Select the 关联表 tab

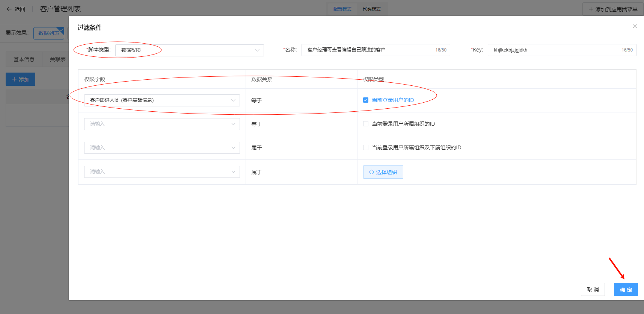pos(57,59)
